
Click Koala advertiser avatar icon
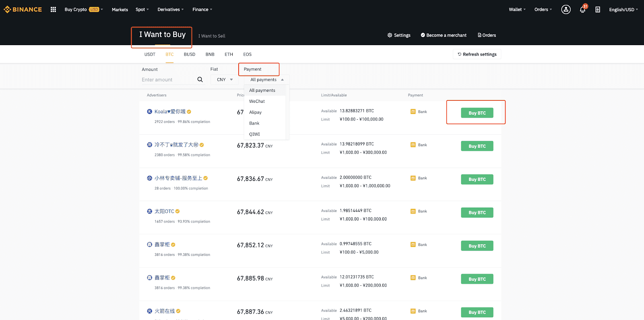coord(150,112)
